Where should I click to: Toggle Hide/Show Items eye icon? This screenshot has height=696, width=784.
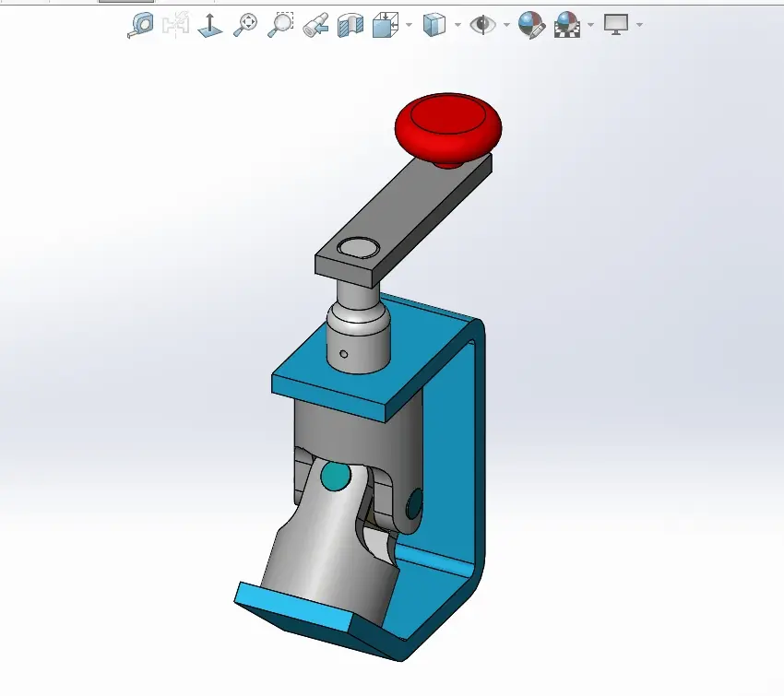tap(482, 25)
